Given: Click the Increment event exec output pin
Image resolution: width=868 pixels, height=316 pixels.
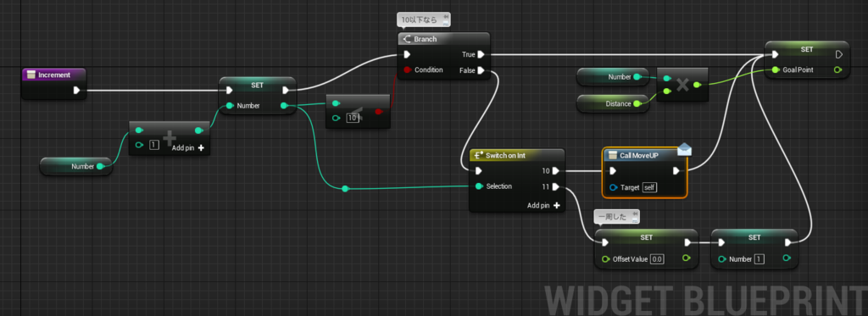Looking at the screenshot, I should (x=77, y=90).
